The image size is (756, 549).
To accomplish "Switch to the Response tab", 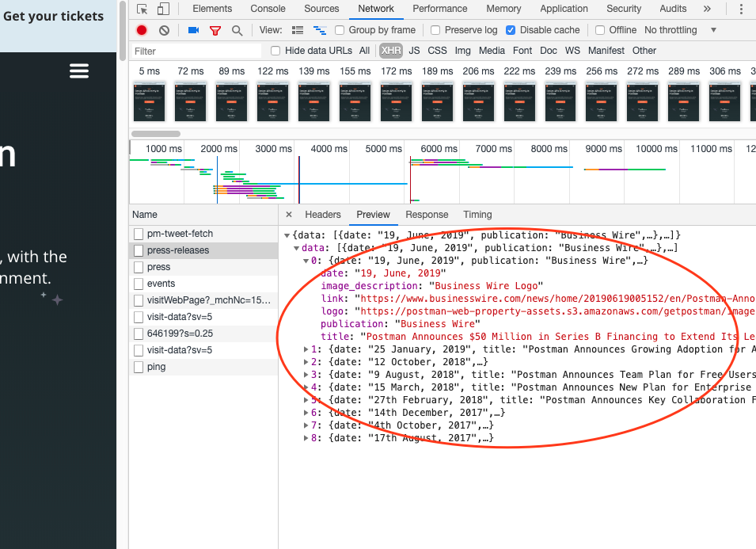I will (427, 215).
